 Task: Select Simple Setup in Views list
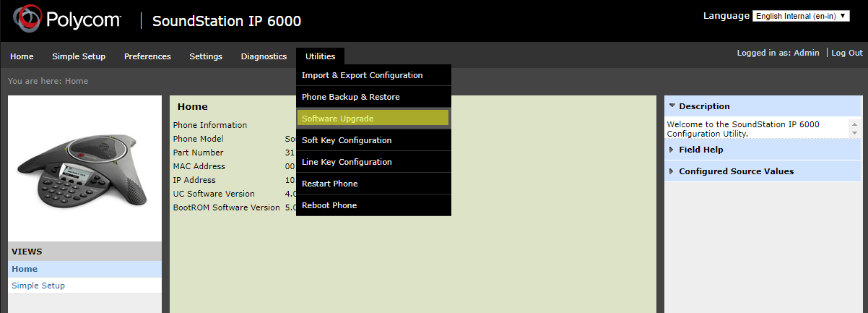(x=38, y=286)
